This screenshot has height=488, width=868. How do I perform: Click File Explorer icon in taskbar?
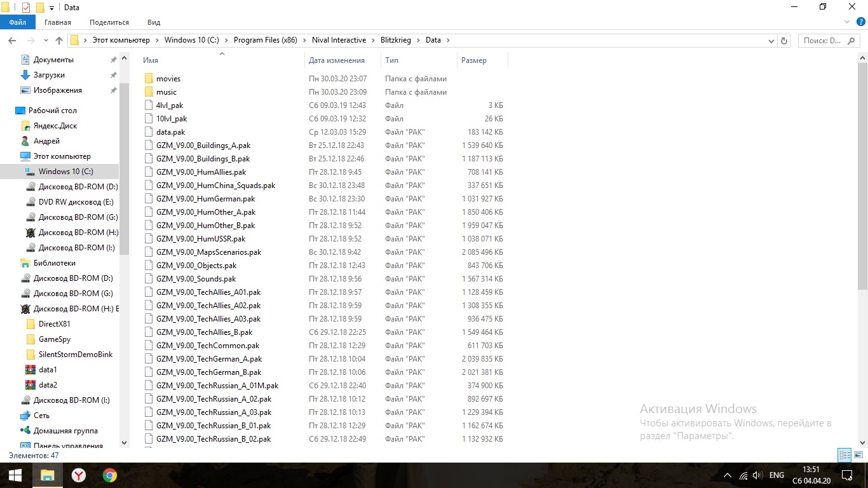pyautogui.click(x=48, y=475)
